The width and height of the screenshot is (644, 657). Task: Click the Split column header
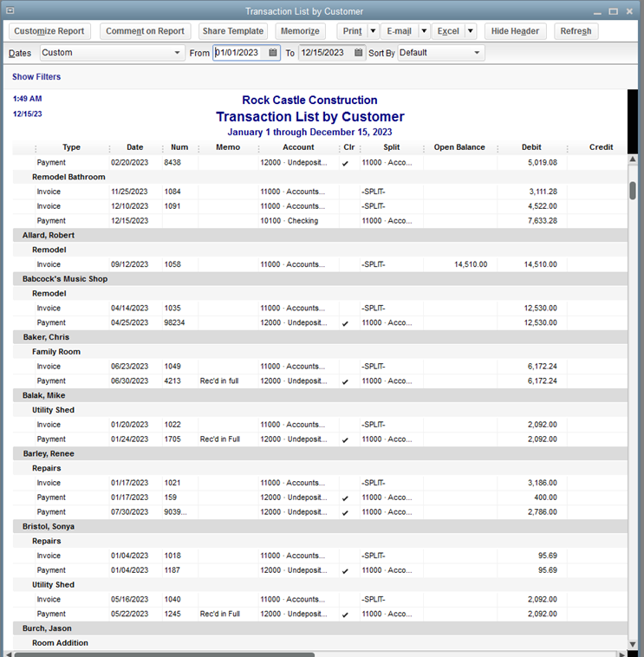coord(392,147)
